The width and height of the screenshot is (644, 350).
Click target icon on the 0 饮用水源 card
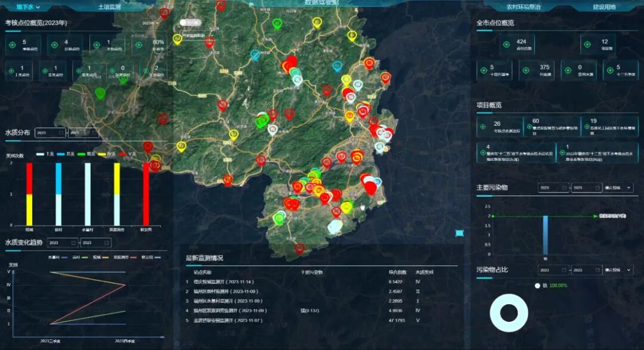point(568,71)
